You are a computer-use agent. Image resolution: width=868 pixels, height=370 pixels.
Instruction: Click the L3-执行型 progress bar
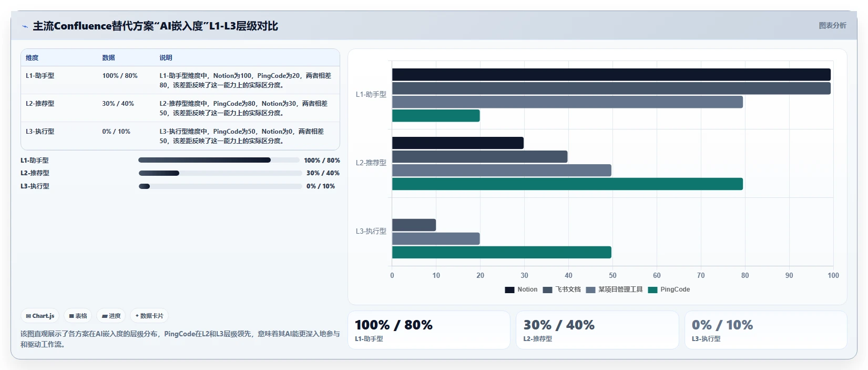220,186
